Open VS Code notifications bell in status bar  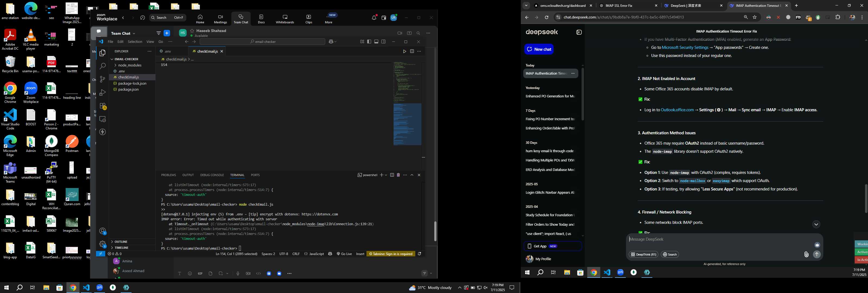point(420,254)
